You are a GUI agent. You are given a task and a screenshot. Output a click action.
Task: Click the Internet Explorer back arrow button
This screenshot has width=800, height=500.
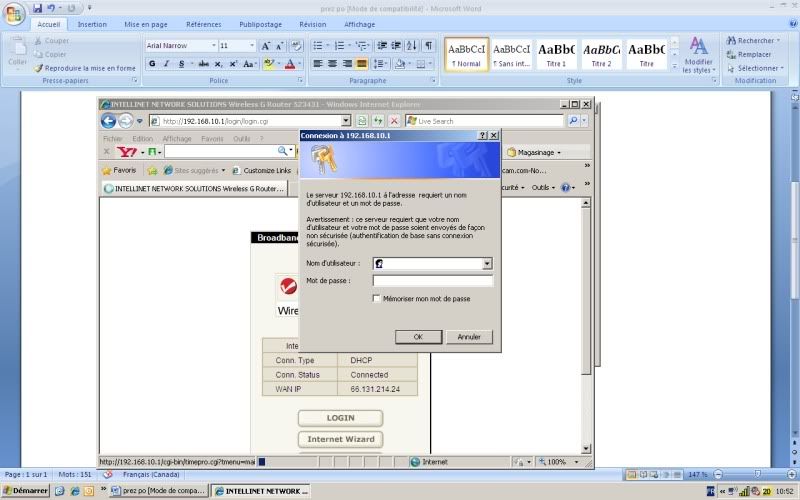[x=109, y=121]
